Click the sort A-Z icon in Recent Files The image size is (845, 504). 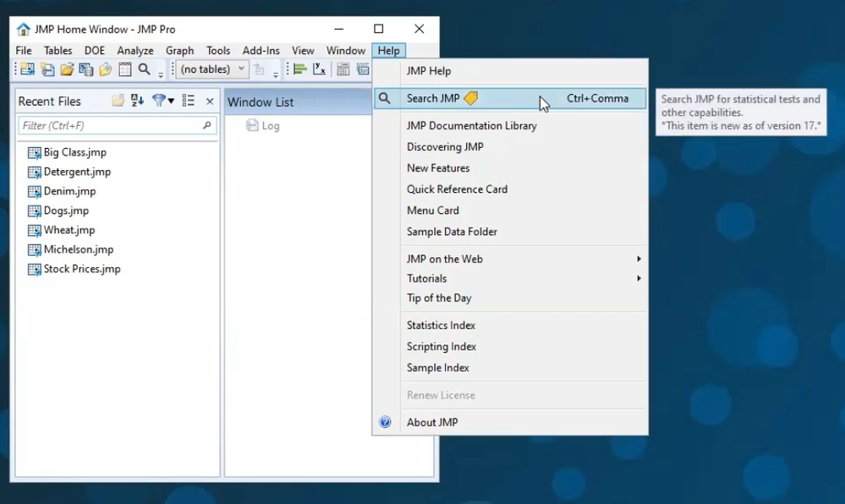(x=137, y=101)
